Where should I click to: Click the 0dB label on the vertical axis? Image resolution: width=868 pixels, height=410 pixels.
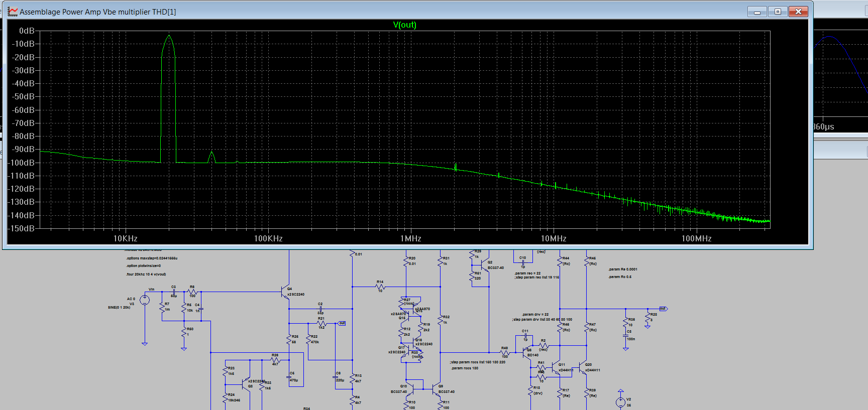(27, 31)
